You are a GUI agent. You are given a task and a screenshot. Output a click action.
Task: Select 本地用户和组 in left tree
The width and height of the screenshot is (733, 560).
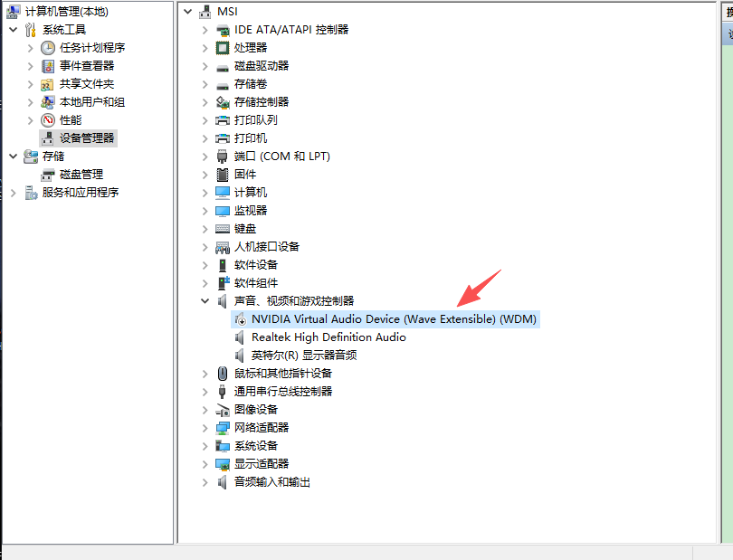point(92,102)
